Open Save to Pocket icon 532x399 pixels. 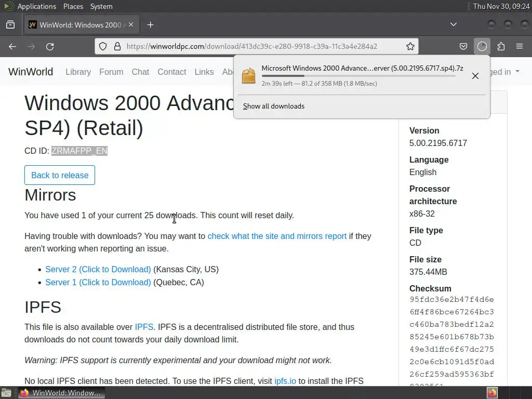tap(463, 46)
